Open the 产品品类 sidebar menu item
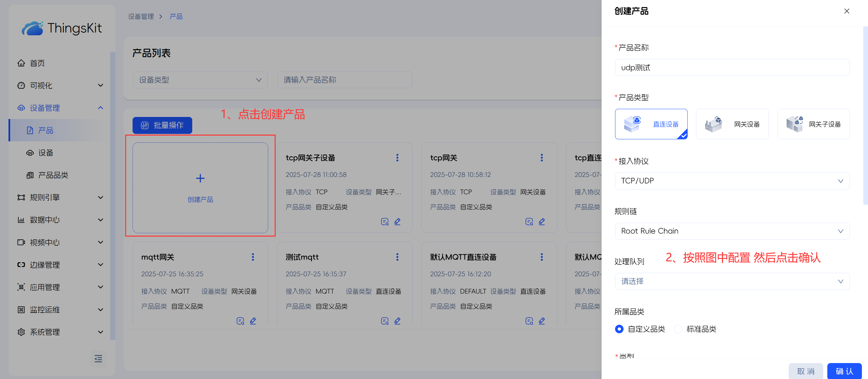The height and width of the screenshot is (379, 868). click(x=53, y=175)
